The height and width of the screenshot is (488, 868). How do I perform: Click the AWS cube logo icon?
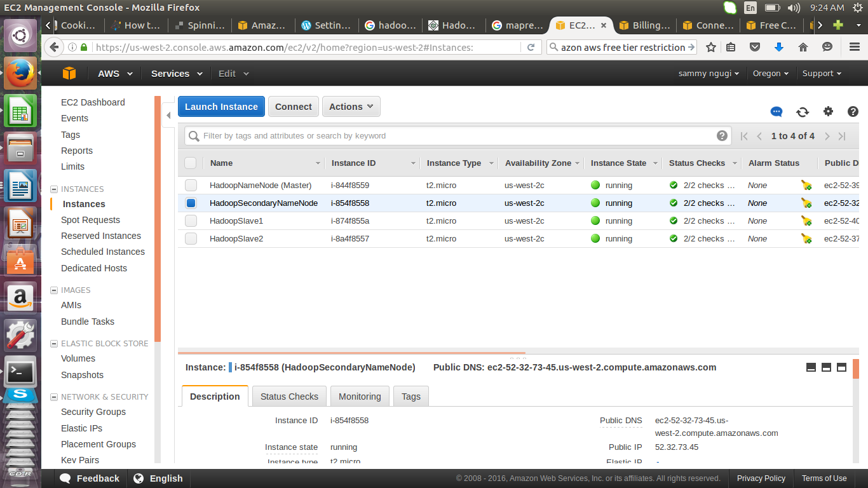[69, 74]
